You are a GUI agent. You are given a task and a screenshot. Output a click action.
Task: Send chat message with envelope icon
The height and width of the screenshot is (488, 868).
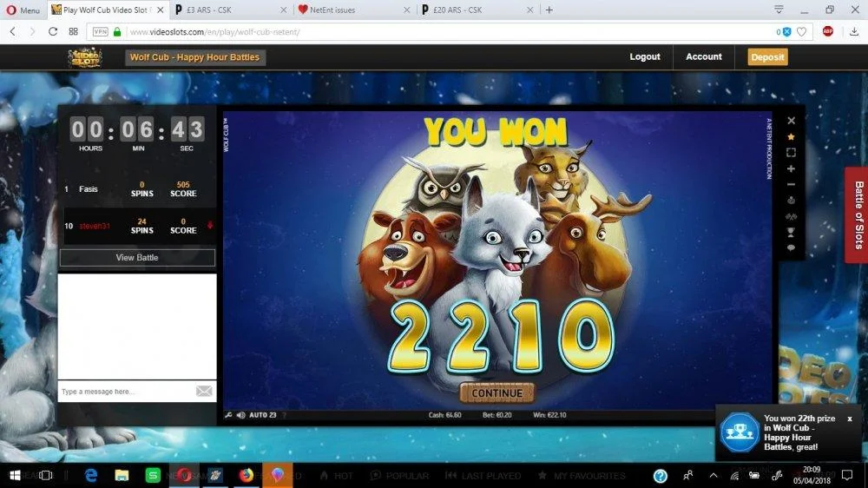tap(204, 392)
